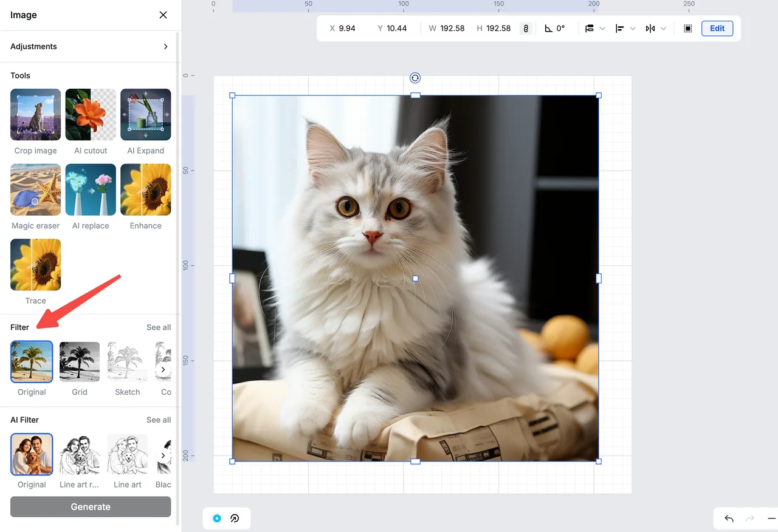The image size is (778, 532).
Task: Click the blue Edit button
Action: coord(717,29)
